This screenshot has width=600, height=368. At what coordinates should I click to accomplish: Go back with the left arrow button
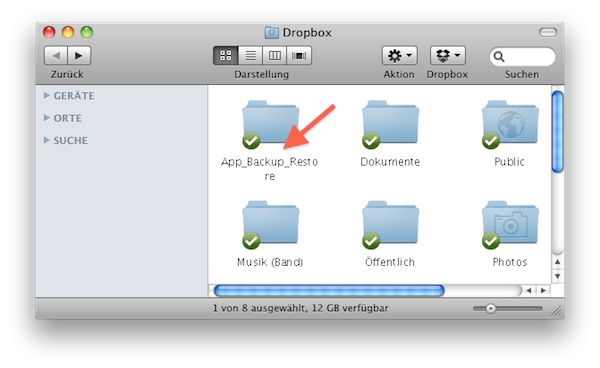[56, 56]
